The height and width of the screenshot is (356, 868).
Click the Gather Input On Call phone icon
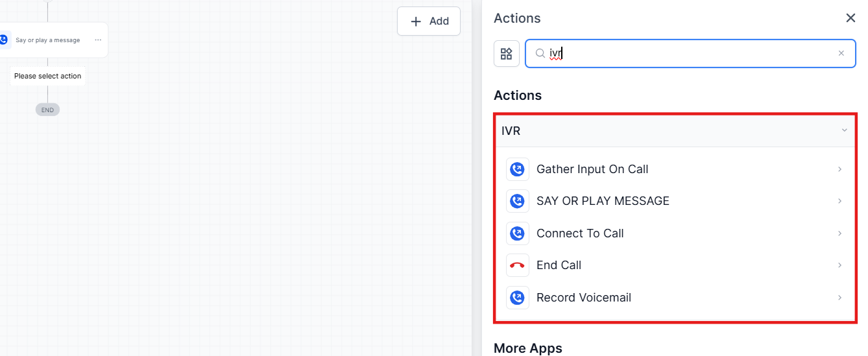pyautogui.click(x=517, y=169)
